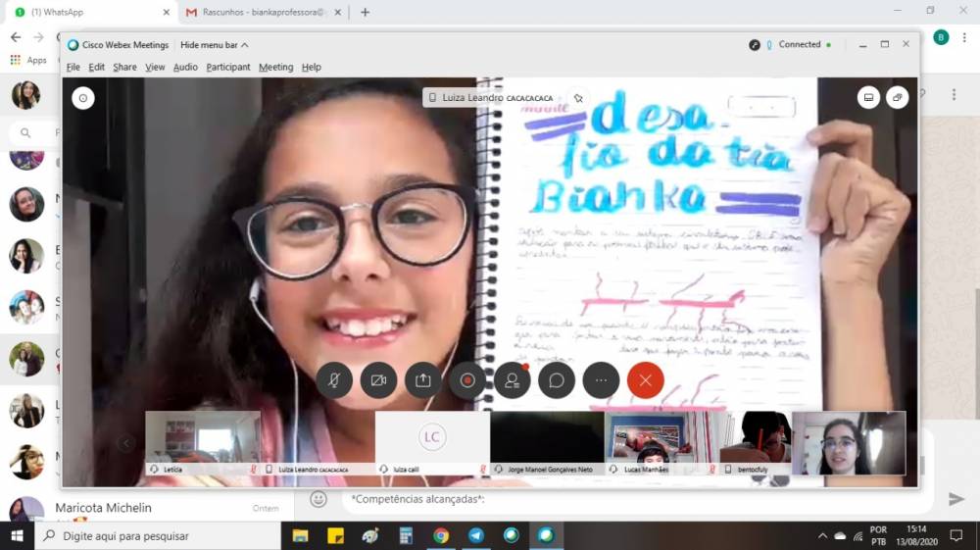The width and height of the screenshot is (980, 550).
Task: Collapse the Hide menu bar chevron
Action: click(x=244, y=45)
